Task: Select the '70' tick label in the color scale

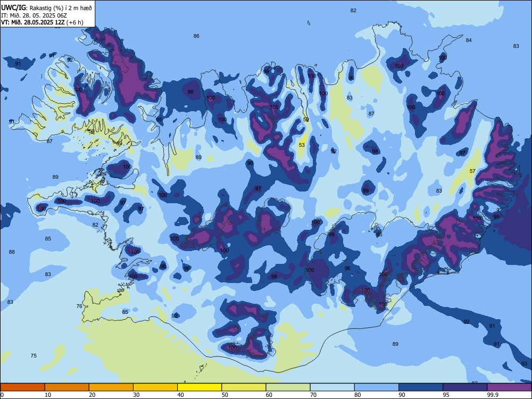Action: click(313, 395)
